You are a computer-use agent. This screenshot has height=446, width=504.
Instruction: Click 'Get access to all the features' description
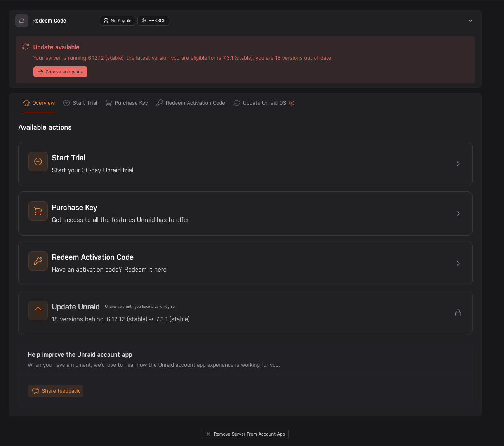[120, 220]
